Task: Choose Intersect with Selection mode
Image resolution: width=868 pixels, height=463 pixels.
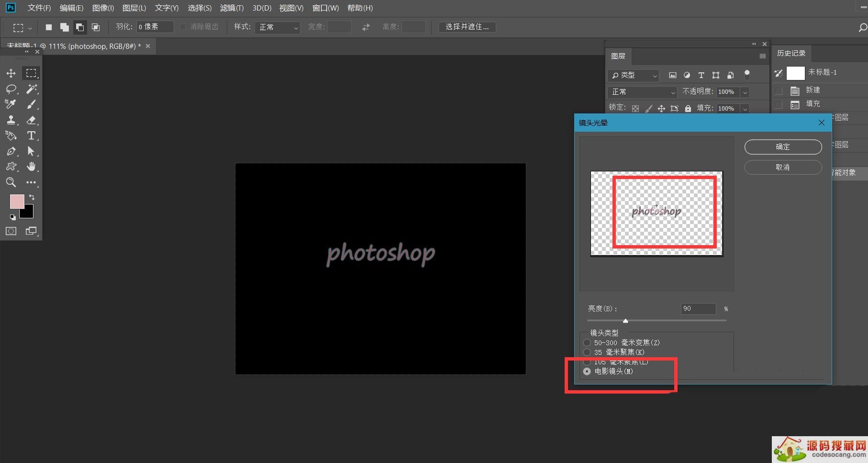Action: (96, 27)
